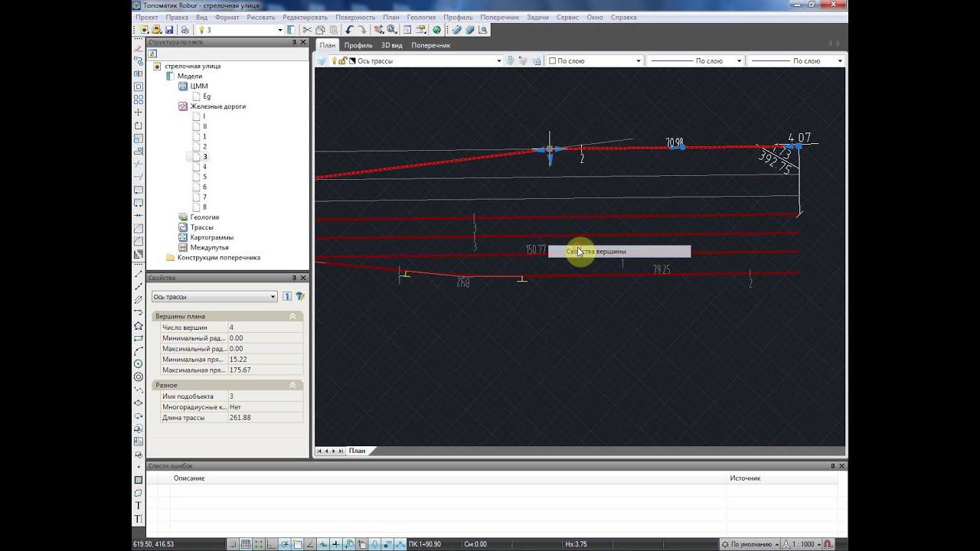Open the Геология menu
This screenshot has width=980, height=551.
[420, 17]
